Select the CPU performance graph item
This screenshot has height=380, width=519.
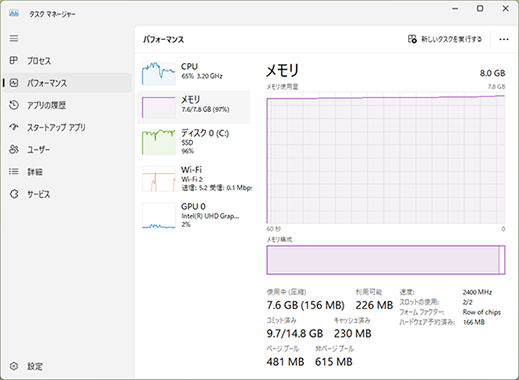coord(193,73)
